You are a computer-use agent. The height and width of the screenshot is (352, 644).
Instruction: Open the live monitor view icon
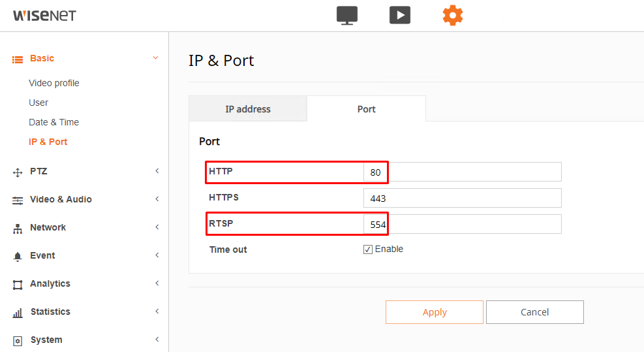pyautogui.click(x=347, y=15)
